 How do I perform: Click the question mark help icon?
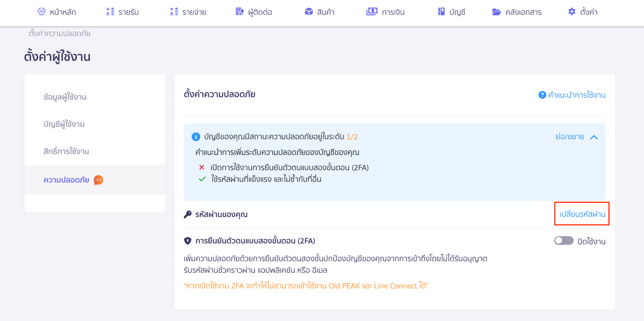pos(542,95)
